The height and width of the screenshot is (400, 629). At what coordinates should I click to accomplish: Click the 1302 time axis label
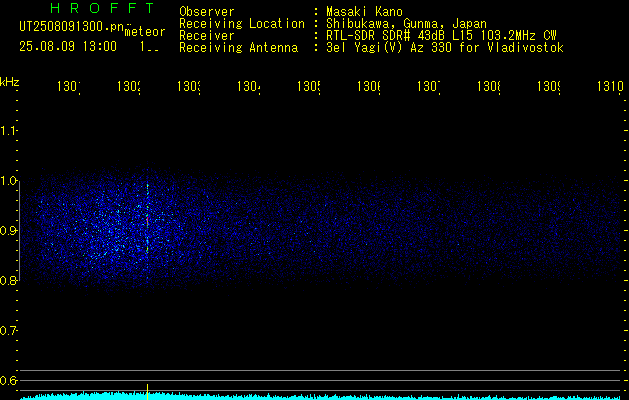point(129,86)
